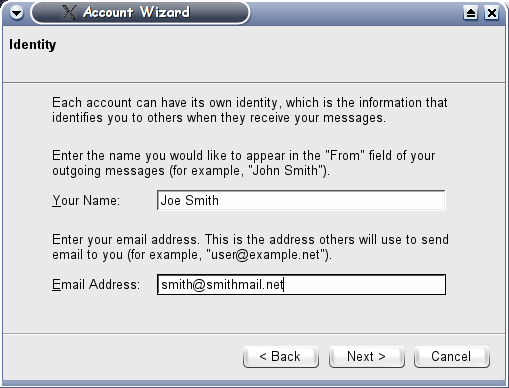Focus the Email Address text field
The width and height of the screenshot is (509, 388).
pyautogui.click(x=301, y=285)
